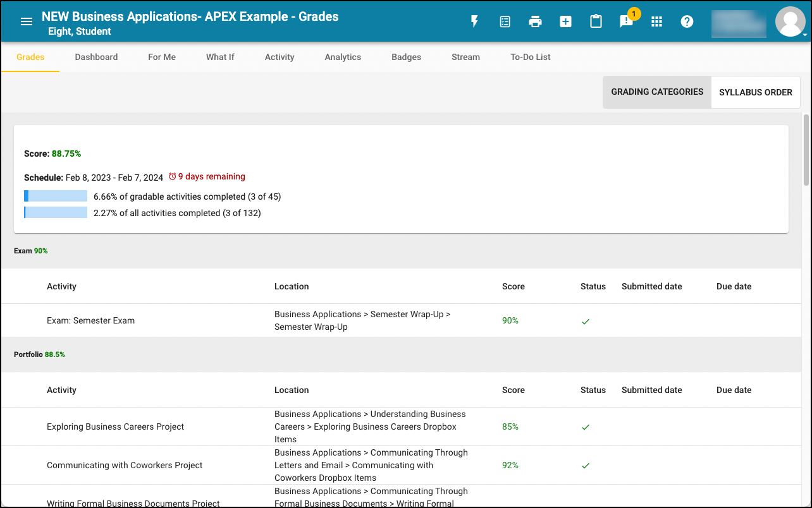Open the hamburger navigation menu
The image size is (812, 508).
pyautogui.click(x=27, y=21)
